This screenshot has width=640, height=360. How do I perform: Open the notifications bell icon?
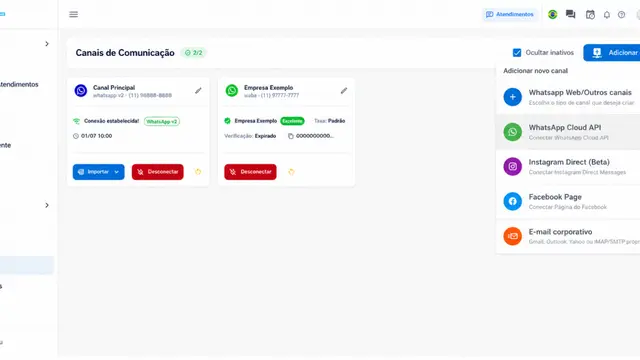(x=607, y=15)
